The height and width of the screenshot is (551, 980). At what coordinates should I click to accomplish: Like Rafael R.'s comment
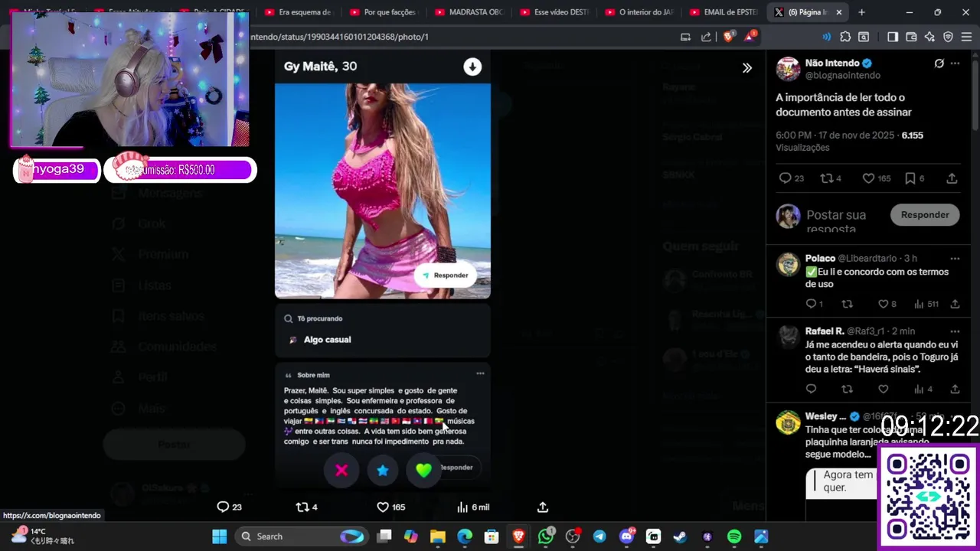coord(883,389)
